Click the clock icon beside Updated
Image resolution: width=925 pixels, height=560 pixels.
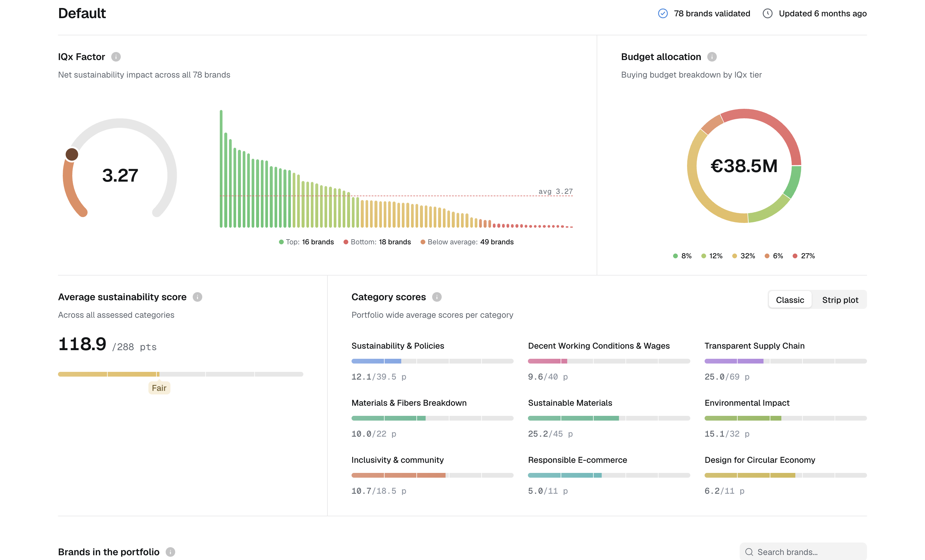pyautogui.click(x=768, y=13)
